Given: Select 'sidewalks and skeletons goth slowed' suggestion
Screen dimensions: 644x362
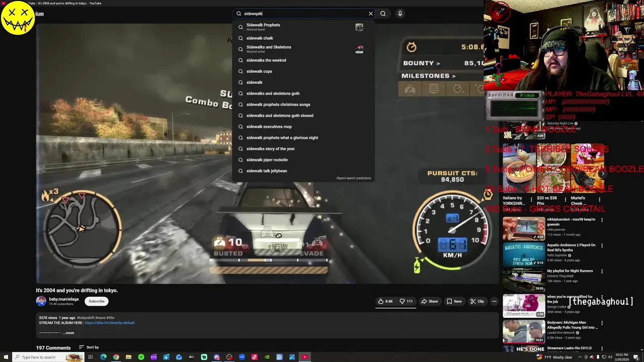Looking at the screenshot, I should 303,116.
